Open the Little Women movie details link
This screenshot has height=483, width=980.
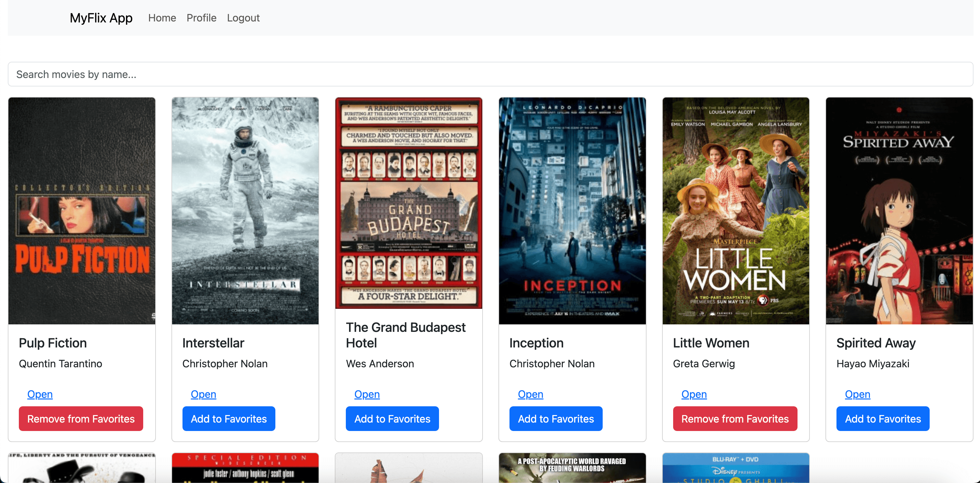tap(694, 394)
